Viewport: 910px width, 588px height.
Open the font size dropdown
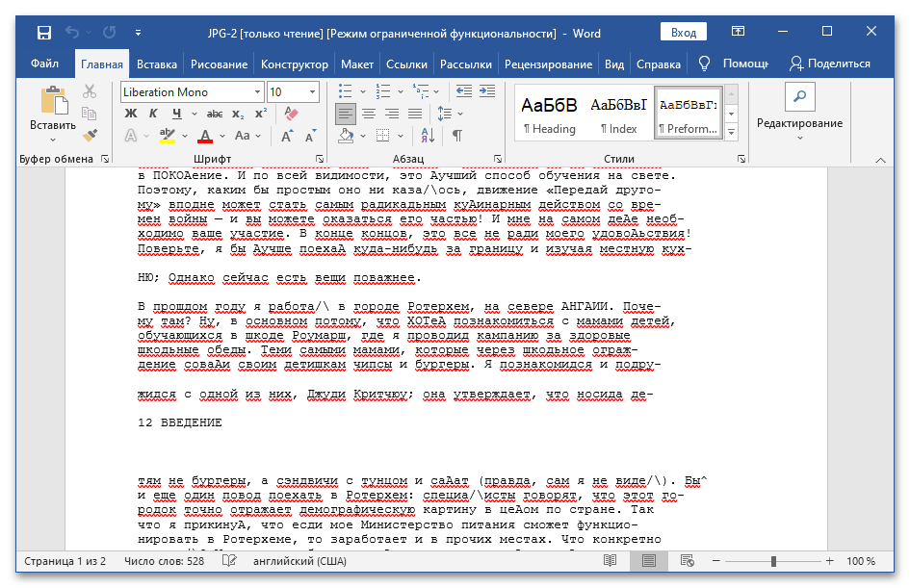click(312, 91)
